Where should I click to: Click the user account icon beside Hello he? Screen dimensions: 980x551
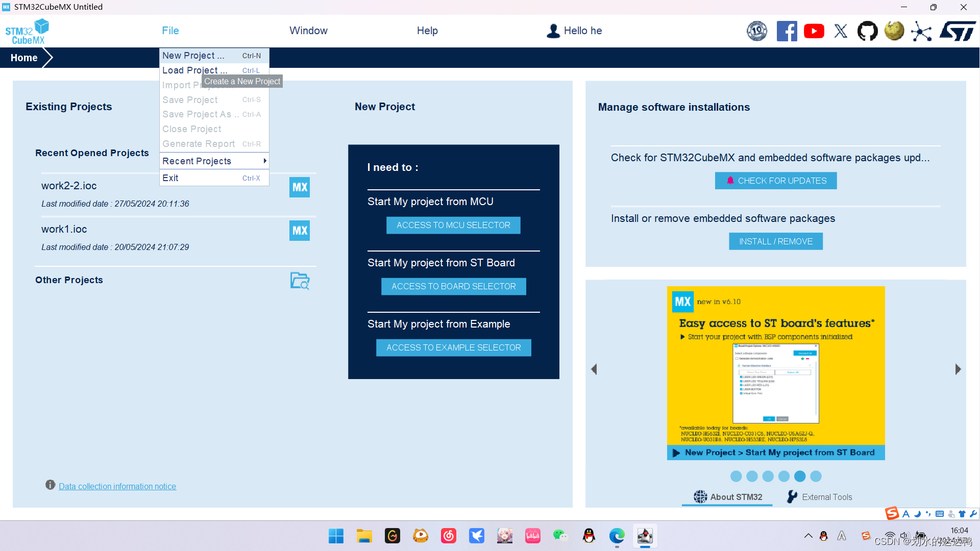(x=553, y=31)
